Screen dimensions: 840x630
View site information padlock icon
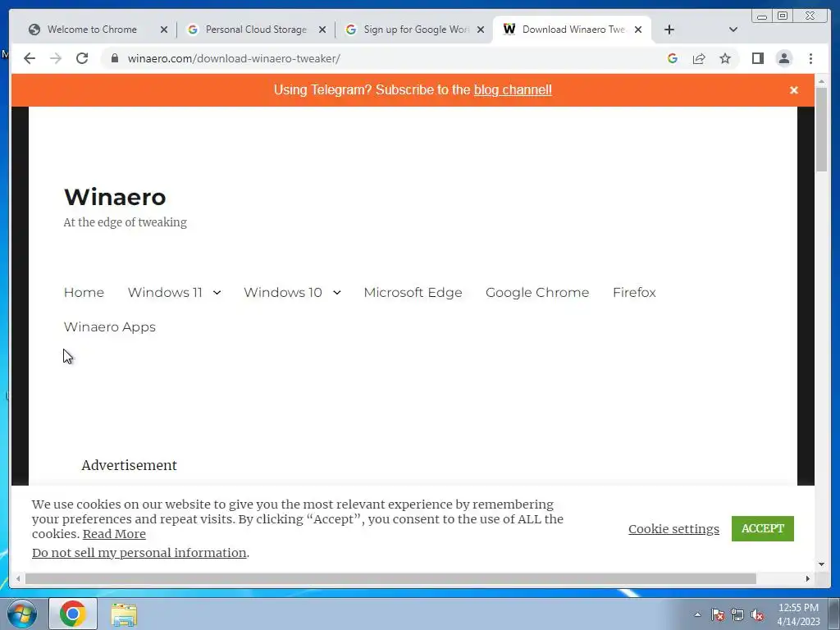[114, 58]
